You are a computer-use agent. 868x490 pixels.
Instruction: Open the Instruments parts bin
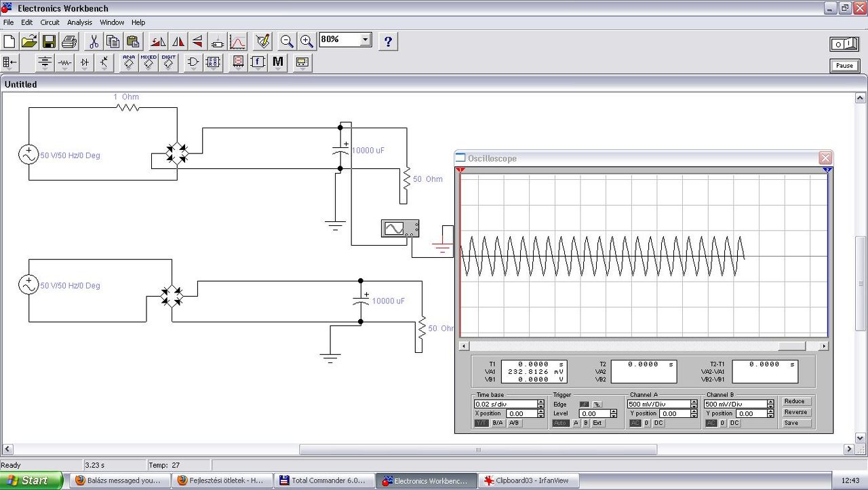[302, 63]
